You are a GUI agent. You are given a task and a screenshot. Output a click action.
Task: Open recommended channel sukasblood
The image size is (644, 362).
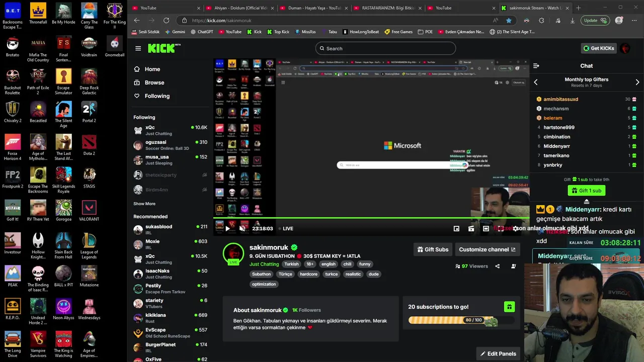tap(170, 229)
